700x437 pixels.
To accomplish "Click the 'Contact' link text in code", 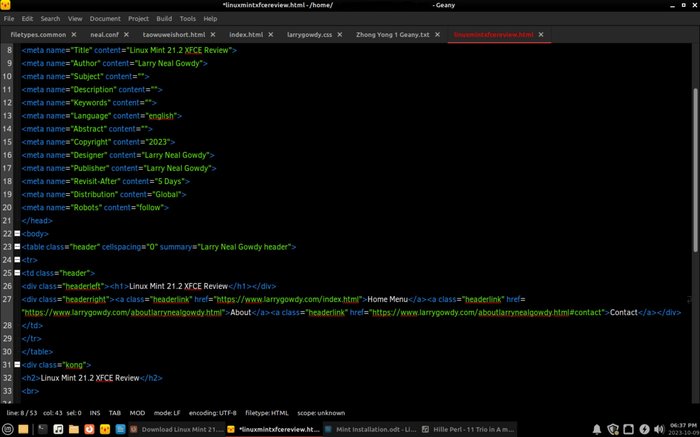I will [x=624, y=312].
